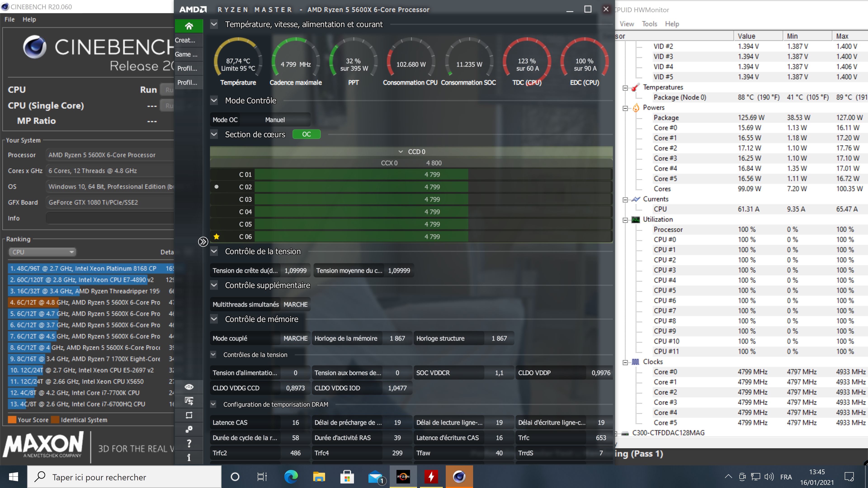This screenshot has height=488, width=868.
Task: Open Microsoft Edge in the taskbar
Action: (x=291, y=476)
